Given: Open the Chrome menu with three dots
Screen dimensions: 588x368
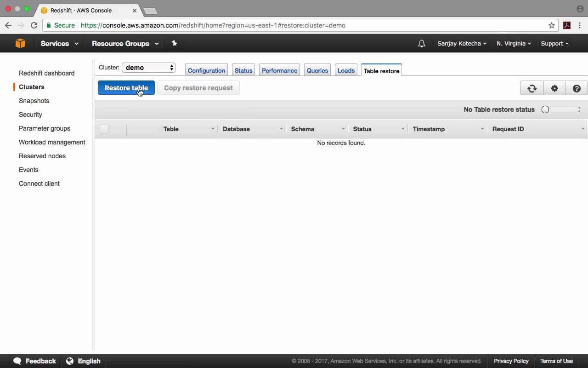Looking at the screenshot, I should click(x=580, y=25).
